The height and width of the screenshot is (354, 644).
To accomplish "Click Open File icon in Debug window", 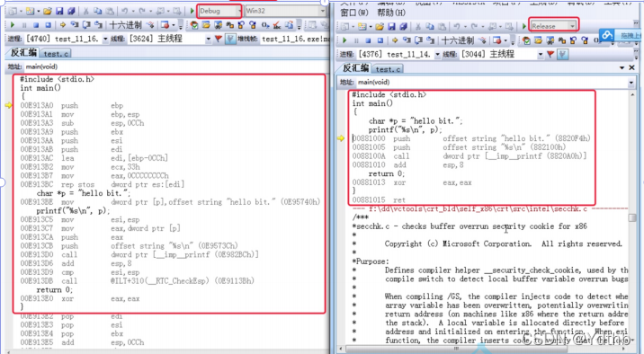I will coord(48,11).
